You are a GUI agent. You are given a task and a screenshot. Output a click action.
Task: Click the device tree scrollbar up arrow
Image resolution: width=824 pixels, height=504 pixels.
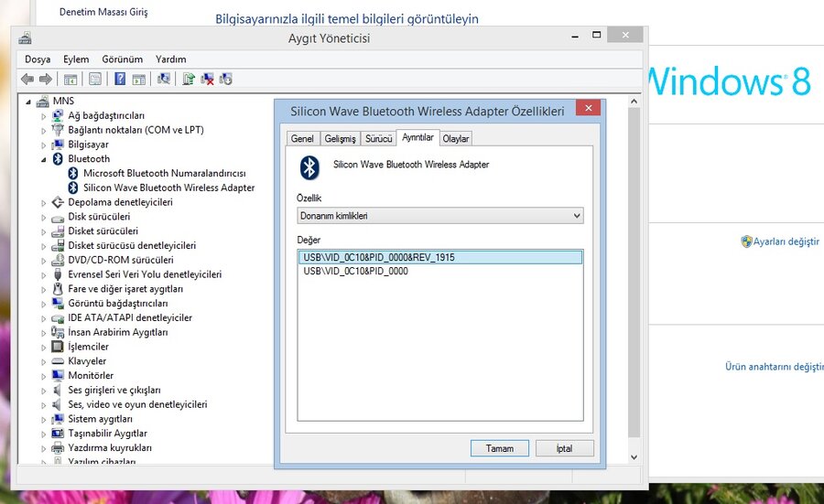coord(634,102)
